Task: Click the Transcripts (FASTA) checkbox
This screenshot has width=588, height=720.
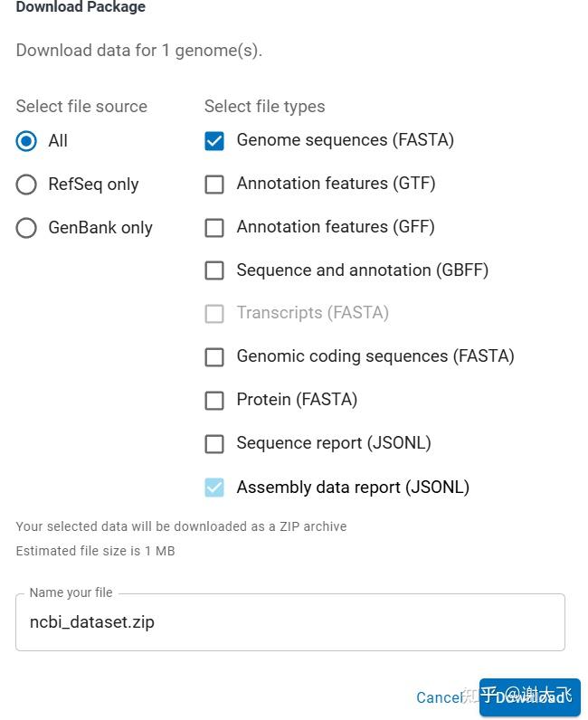Action: [214, 314]
